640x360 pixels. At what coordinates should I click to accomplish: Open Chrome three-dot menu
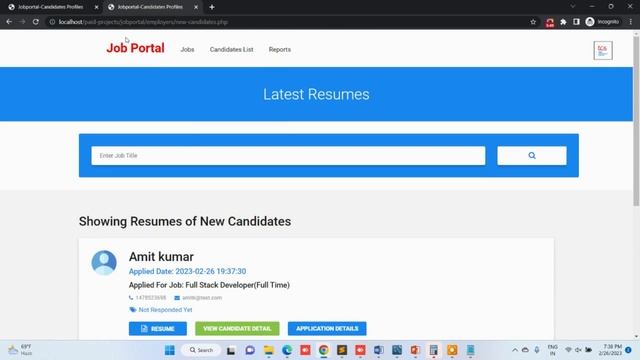[x=631, y=22]
